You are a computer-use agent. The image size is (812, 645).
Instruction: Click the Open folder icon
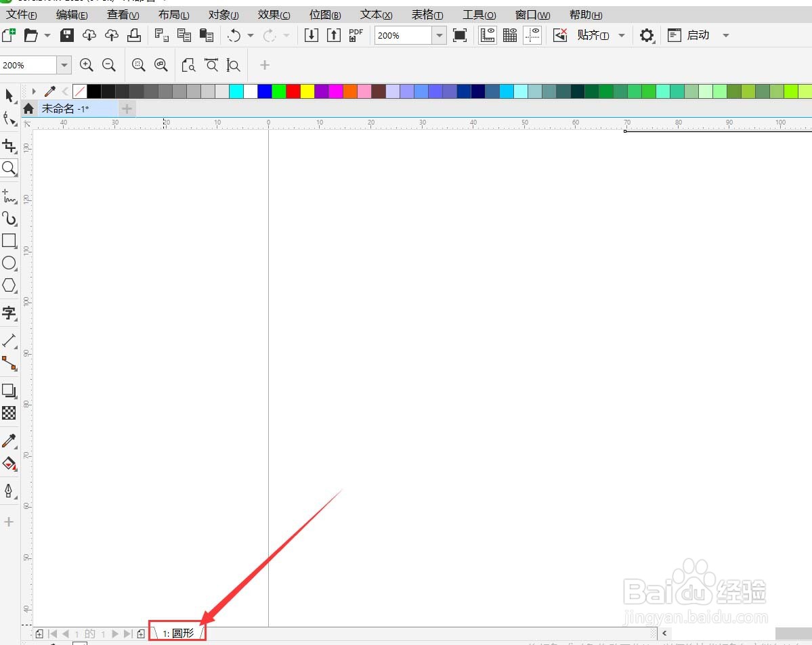pos(31,35)
